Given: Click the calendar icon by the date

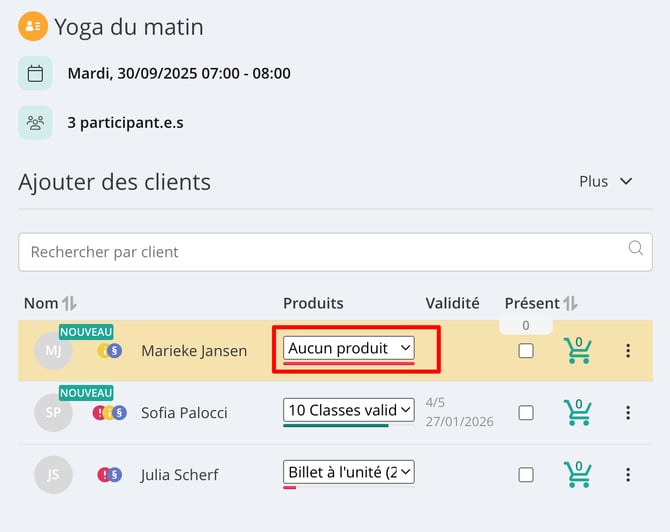Looking at the screenshot, I should pos(35,73).
